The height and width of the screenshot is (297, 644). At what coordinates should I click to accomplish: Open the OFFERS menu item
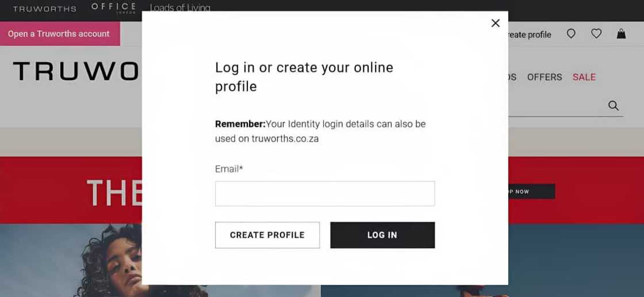pyautogui.click(x=544, y=77)
